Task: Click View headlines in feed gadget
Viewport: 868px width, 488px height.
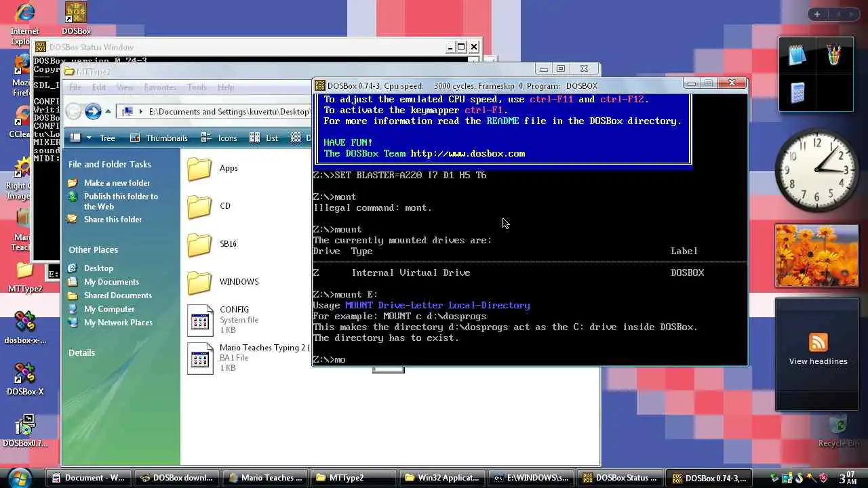Action: (x=818, y=361)
